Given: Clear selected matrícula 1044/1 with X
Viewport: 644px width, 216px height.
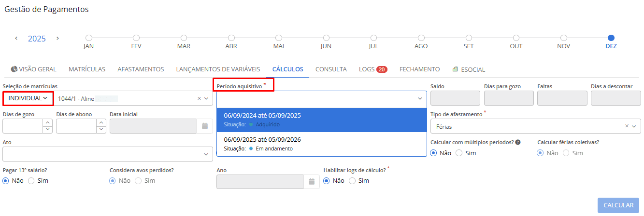Looking at the screenshot, I should tap(199, 98).
